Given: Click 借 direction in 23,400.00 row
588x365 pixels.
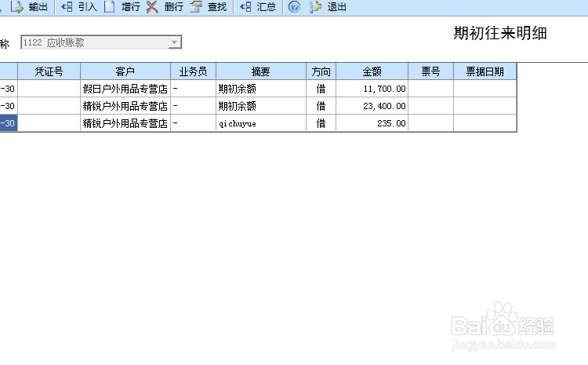Looking at the screenshot, I should [321, 106].
